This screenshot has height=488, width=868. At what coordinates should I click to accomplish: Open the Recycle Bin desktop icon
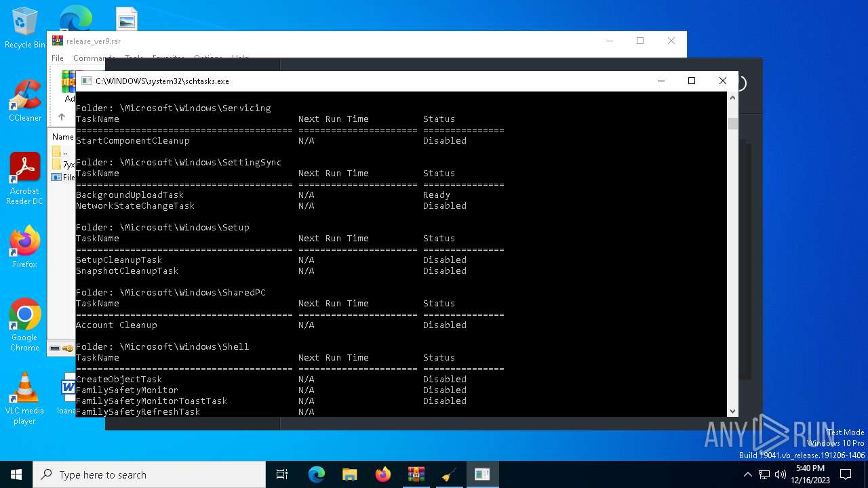[x=24, y=28]
